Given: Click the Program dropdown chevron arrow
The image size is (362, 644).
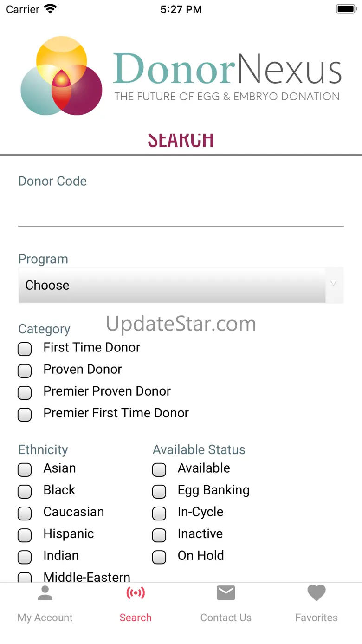Looking at the screenshot, I should [x=333, y=284].
